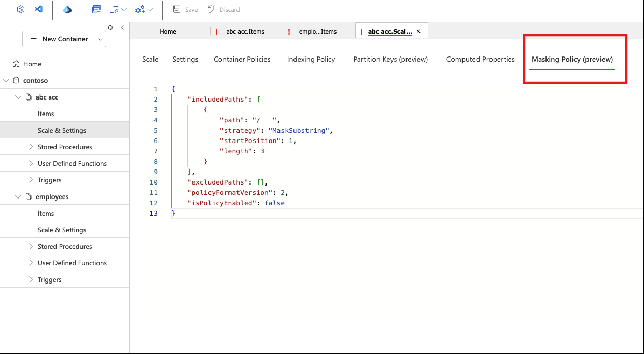Click the Discard button
This screenshot has height=354, width=644.
click(223, 9)
